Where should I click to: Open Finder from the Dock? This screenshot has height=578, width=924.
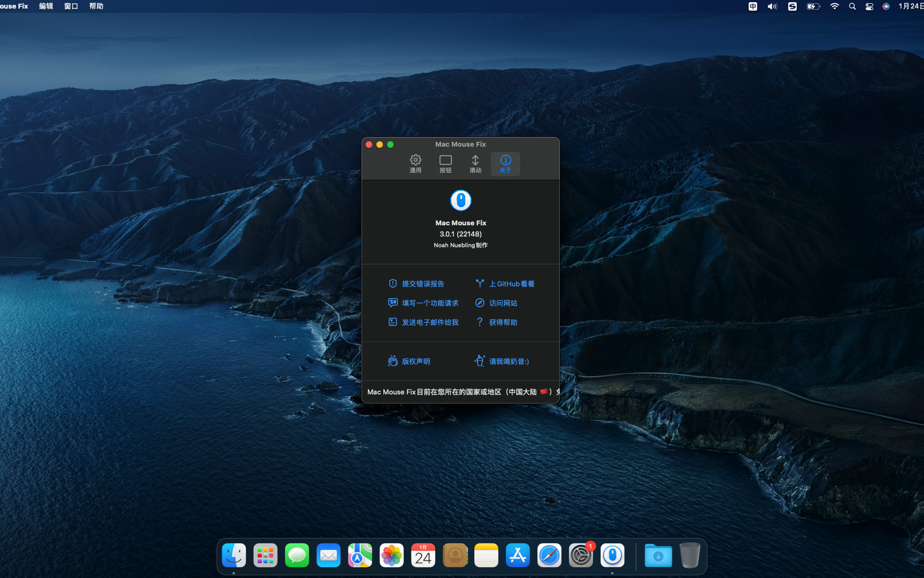click(x=234, y=556)
